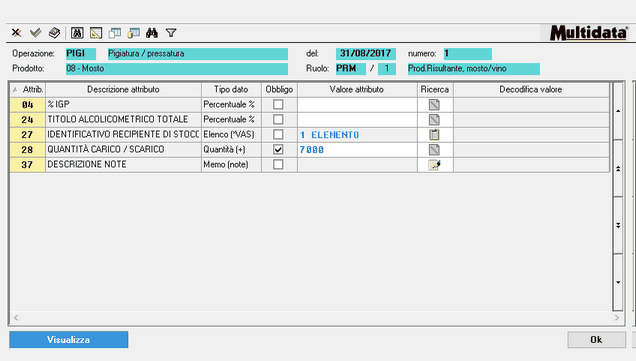
Task: Click the Ruolo index field after slash
Action: coord(387,69)
